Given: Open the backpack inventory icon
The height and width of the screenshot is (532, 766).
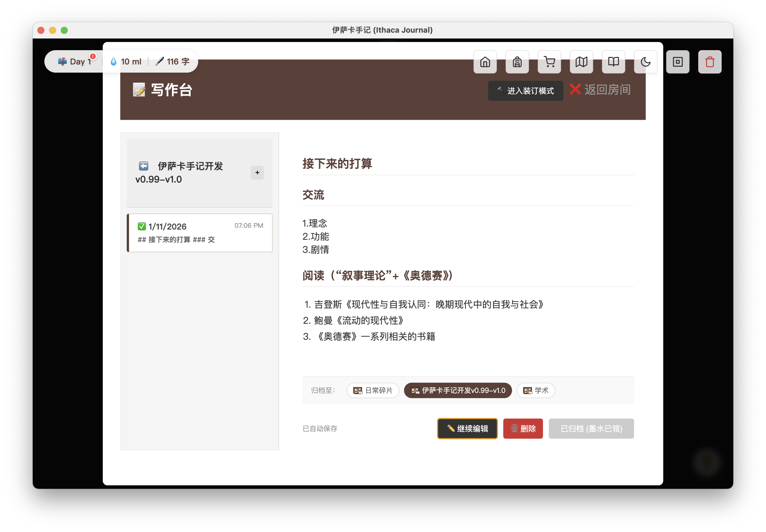Looking at the screenshot, I should (517, 62).
